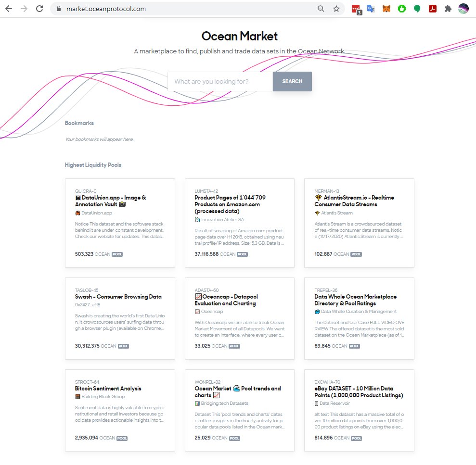This screenshot has height=465, width=476.
Task: Open the zoom magnifier in address bar
Action: pos(321,9)
